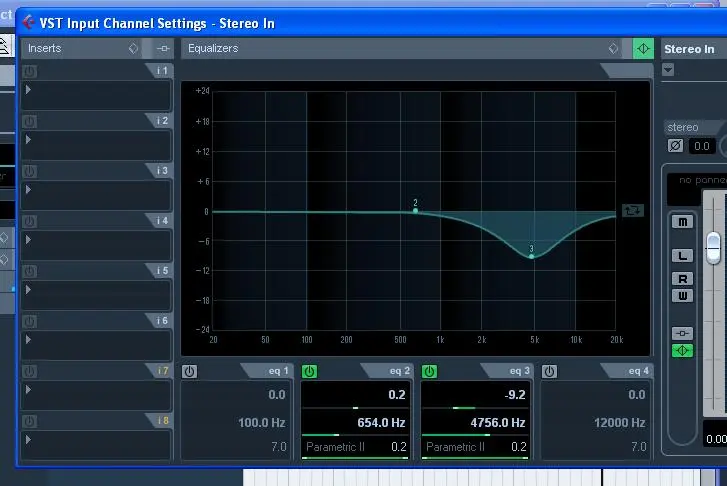727x486 pixels.
Task: Toggle power for insert slot i5
Action: pyautogui.click(x=30, y=272)
